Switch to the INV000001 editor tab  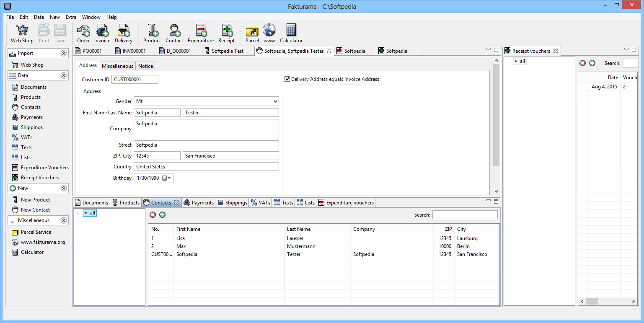[x=134, y=51]
